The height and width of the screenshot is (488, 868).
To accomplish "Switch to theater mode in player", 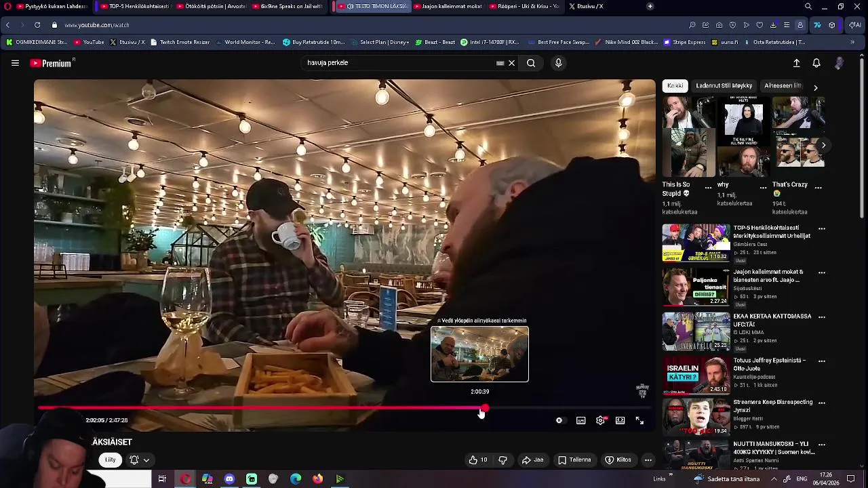I will 620,421.
